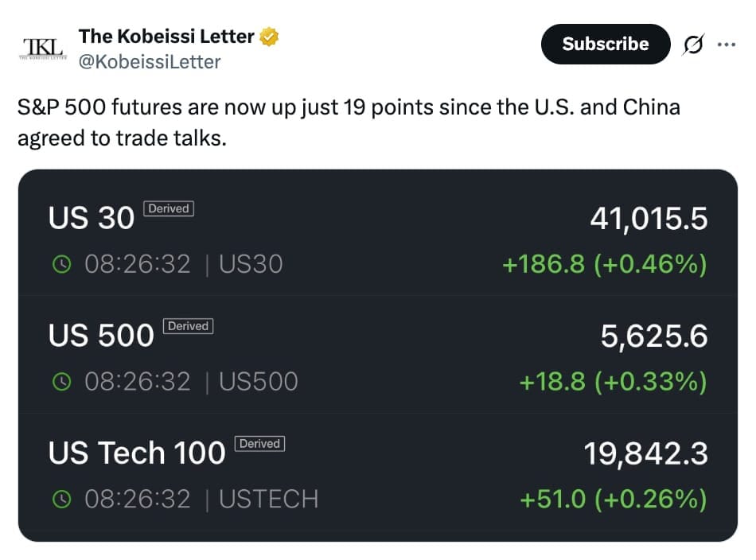Click the @KobeissiLetter handle

point(150,61)
